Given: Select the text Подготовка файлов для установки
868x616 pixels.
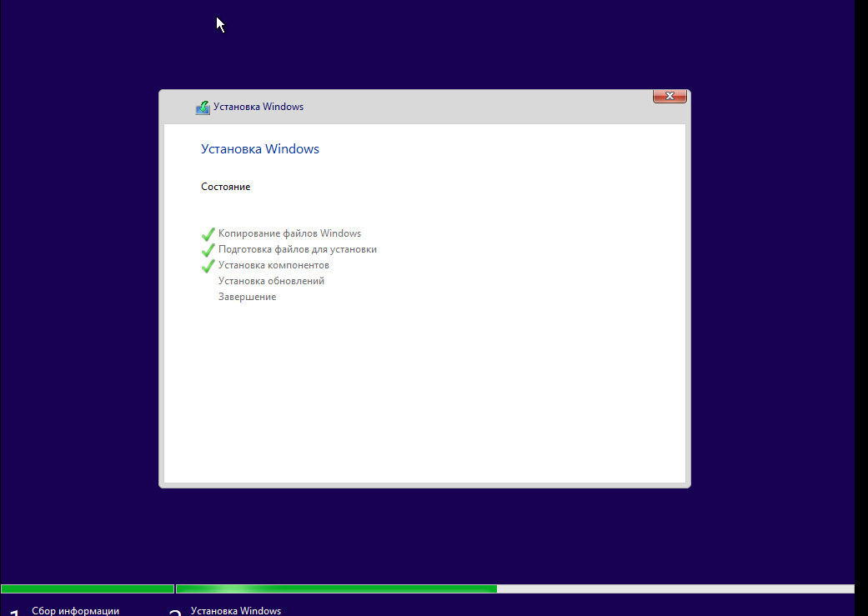Looking at the screenshot, I should [298, 249].
